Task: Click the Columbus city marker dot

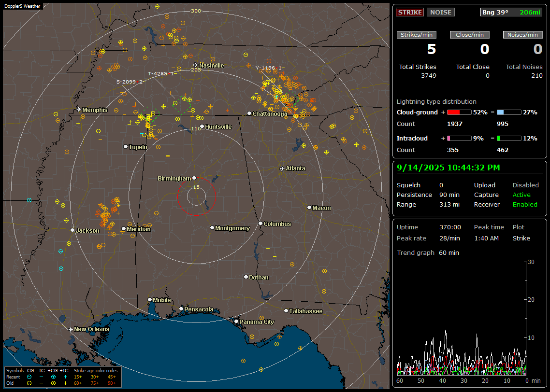Action: point(261,223)
